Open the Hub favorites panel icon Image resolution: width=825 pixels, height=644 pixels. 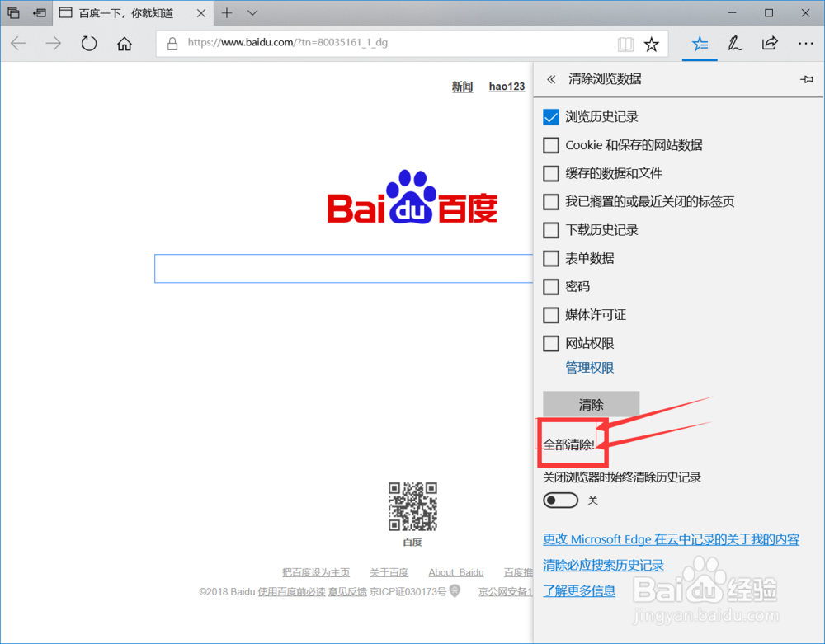(x=700, y=44)
